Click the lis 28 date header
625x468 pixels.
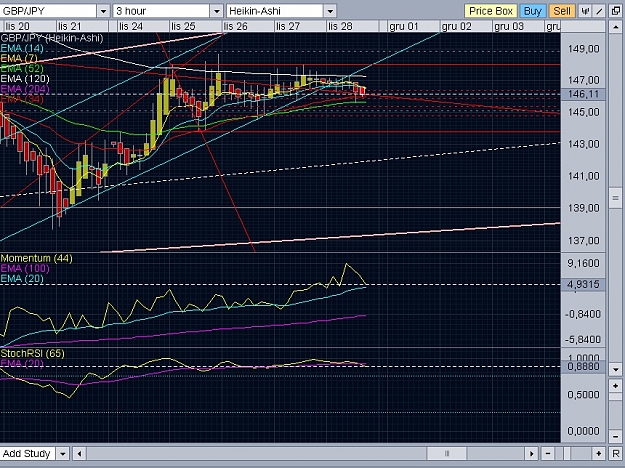coord(340,26)
